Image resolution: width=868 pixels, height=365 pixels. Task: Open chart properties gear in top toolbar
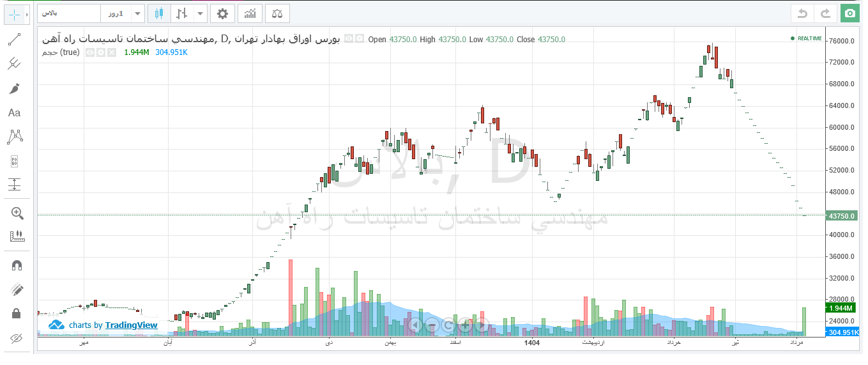point(222,13)
